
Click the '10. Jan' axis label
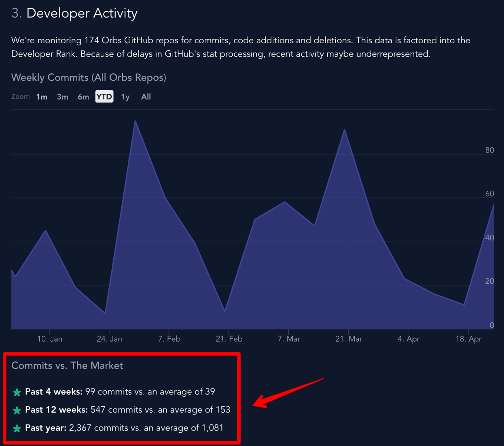coord(50,339)
